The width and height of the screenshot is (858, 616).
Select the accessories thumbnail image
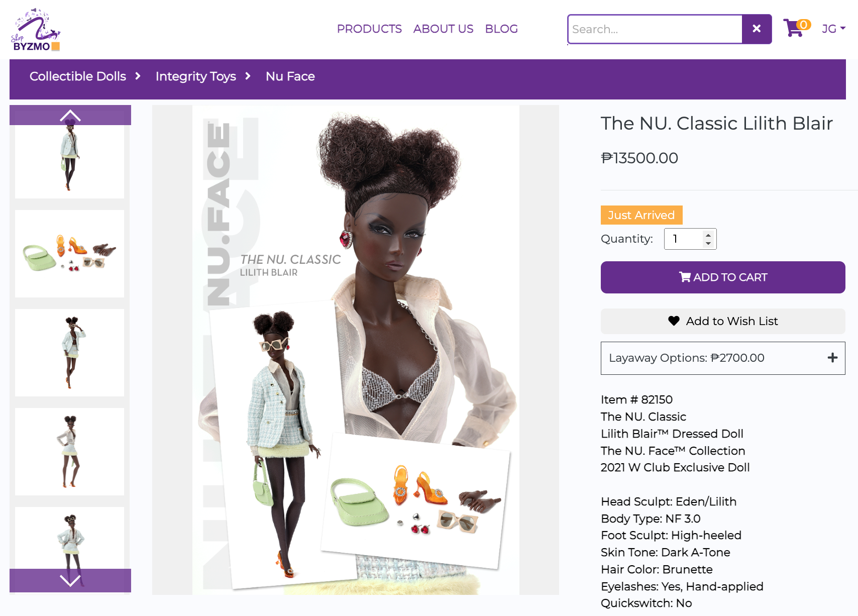[70, 254]
